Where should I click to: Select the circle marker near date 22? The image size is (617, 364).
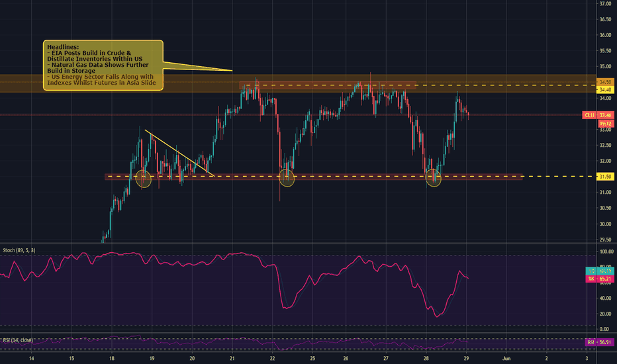[287, 177]
